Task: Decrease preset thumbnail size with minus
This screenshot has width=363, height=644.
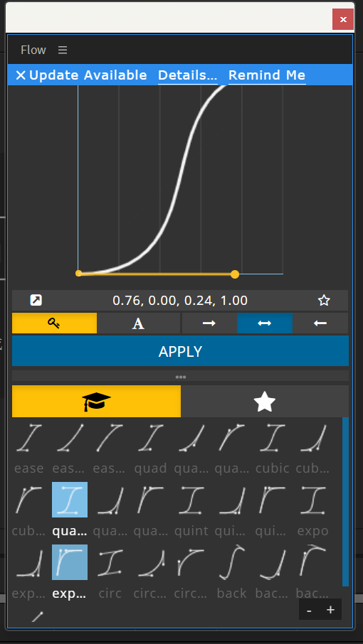Action: (309, 610)
